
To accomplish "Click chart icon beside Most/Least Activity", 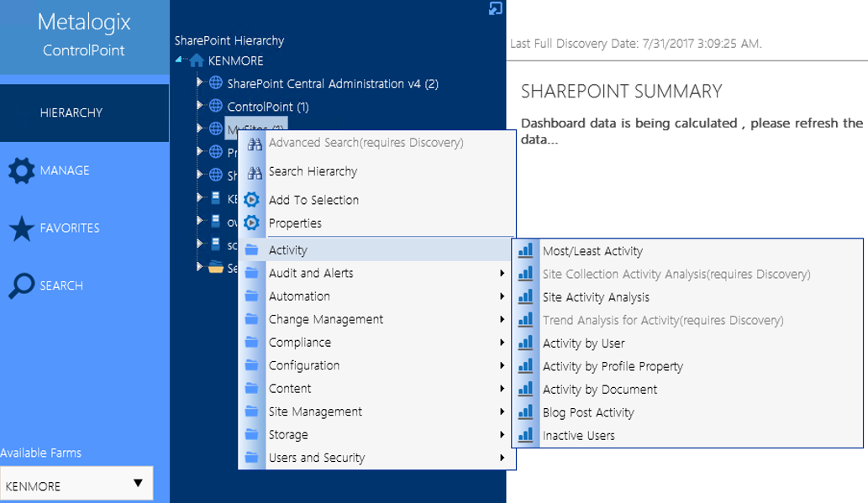I will [525, 250].
